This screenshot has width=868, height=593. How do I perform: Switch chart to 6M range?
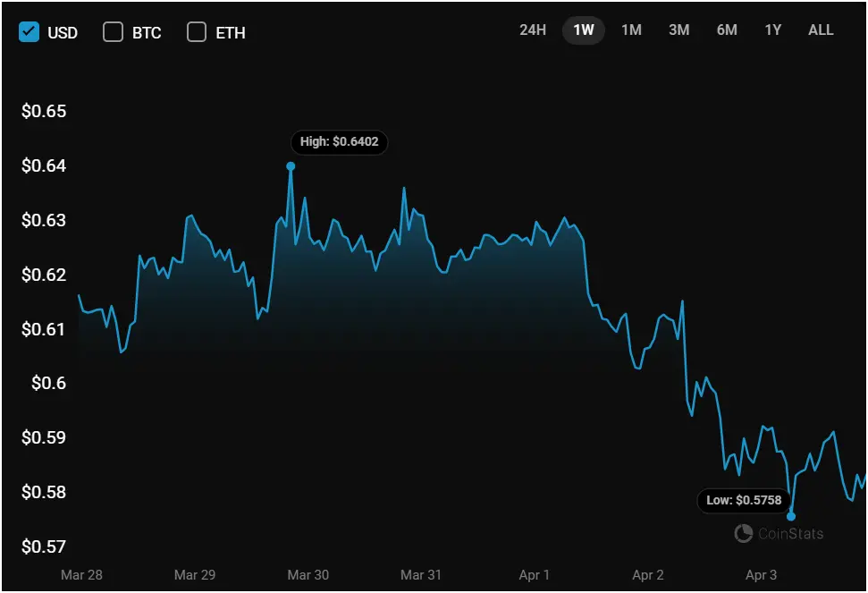tap(727, 30)
